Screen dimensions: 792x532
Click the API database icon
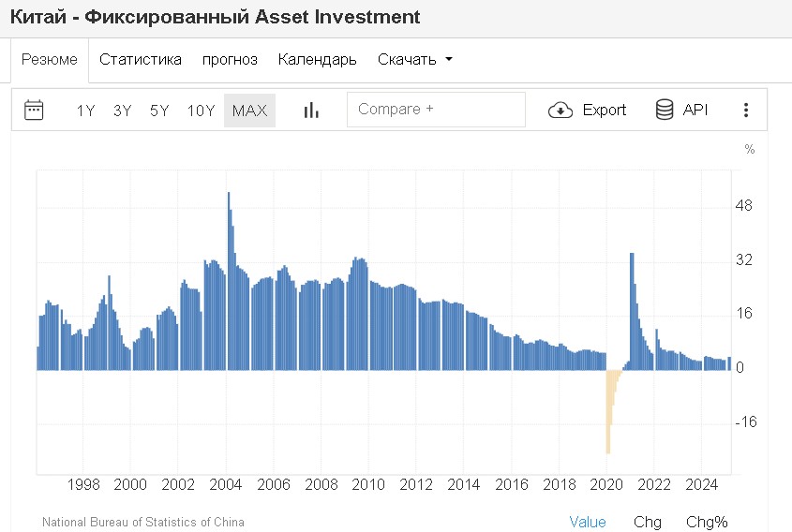(x=665, y=110)
